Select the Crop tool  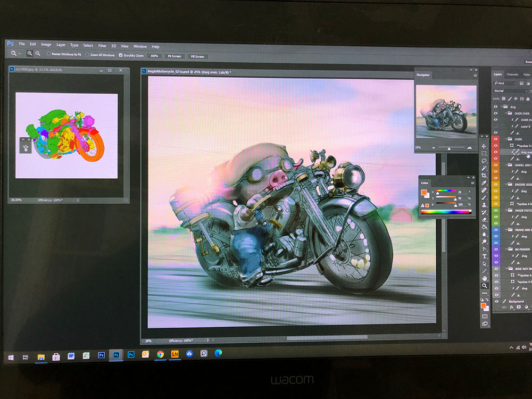click(484, 176)
